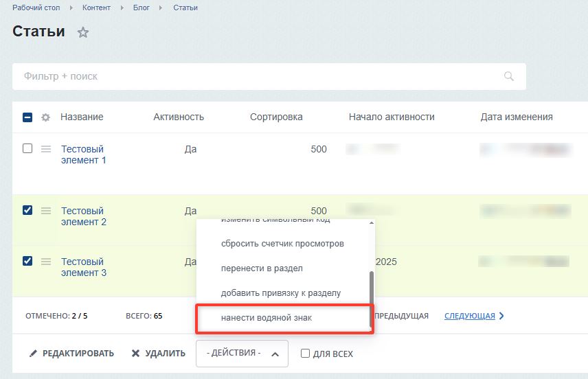Open row menu for Тестовый элемент 3
Screen dimensions: 588x379
46,262
